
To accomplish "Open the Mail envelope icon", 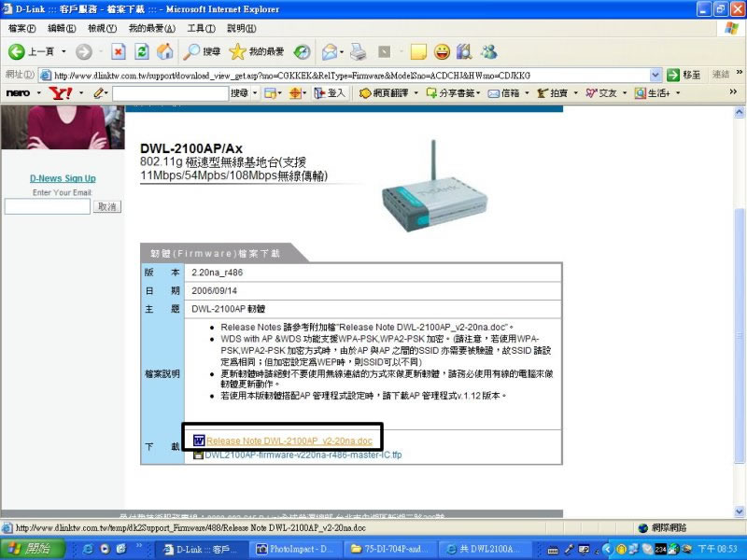I will (330, 51).
